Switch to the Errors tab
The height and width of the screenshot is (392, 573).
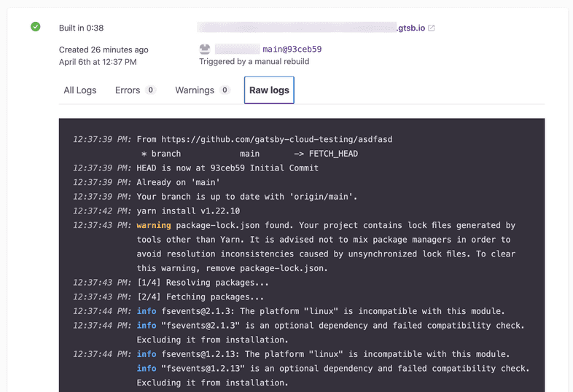pos(128,90)
